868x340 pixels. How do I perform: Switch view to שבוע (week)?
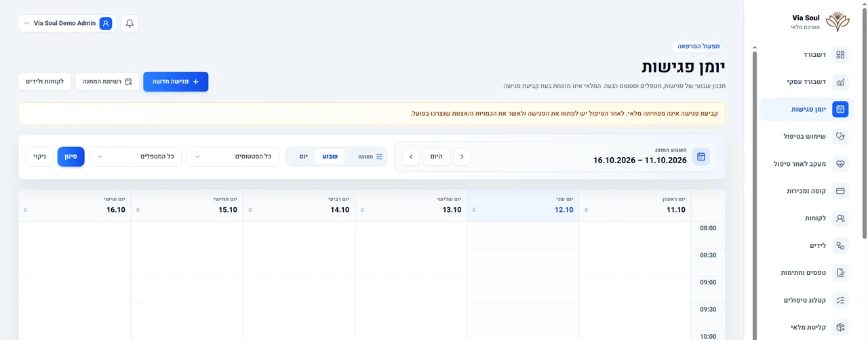[x=330, y=156]
